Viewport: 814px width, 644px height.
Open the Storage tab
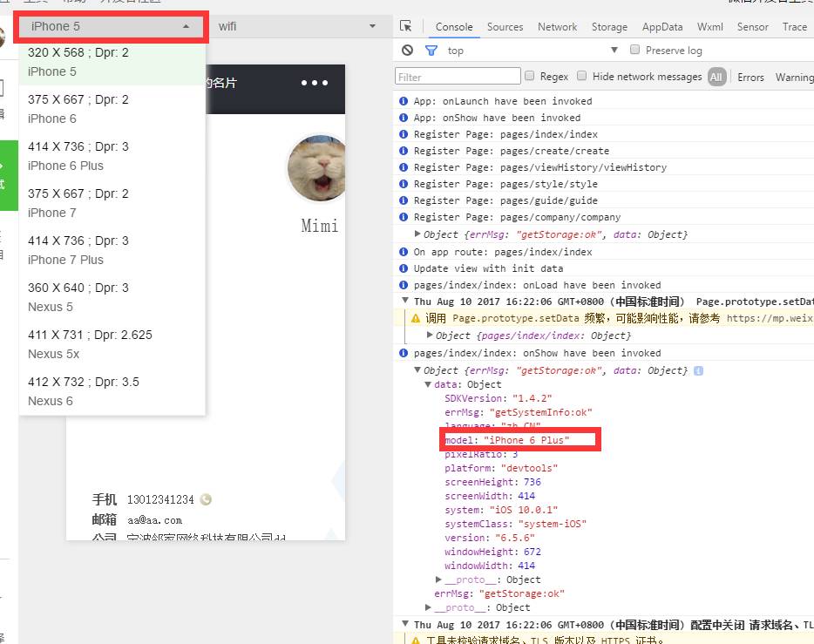(x=609, y=27)
